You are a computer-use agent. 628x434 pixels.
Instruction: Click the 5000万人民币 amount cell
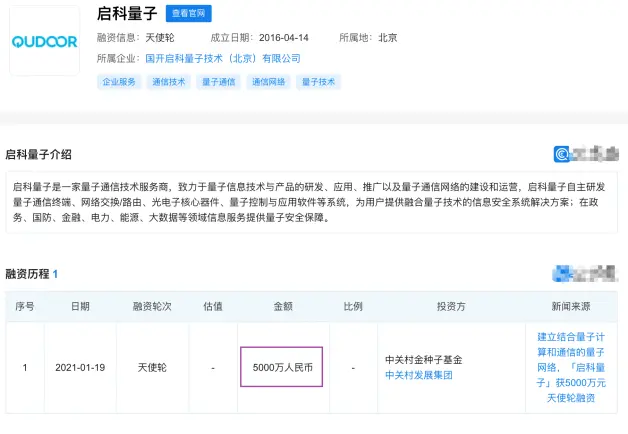point(282,367)
